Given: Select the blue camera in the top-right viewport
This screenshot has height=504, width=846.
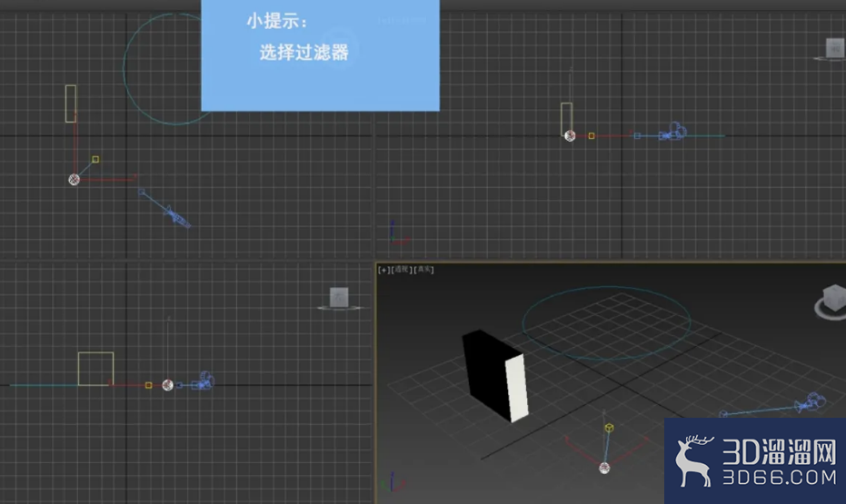Looking at the screenshot, I should pos(672,132).
